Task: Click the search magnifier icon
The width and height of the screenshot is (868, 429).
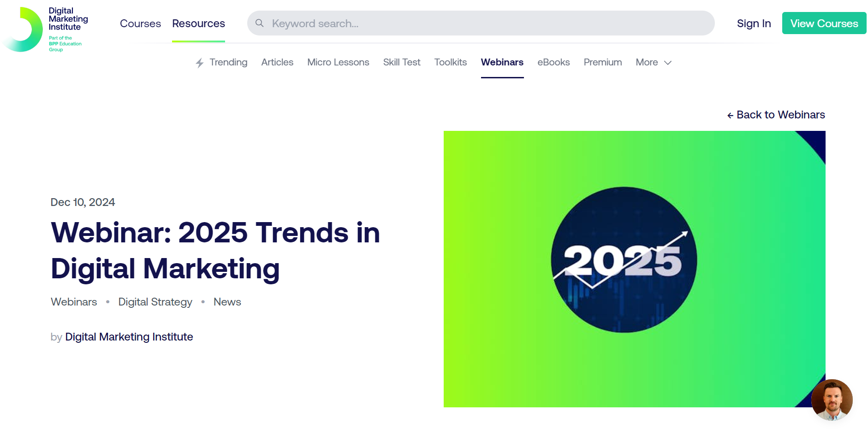Action: click(x=260, y=23)
